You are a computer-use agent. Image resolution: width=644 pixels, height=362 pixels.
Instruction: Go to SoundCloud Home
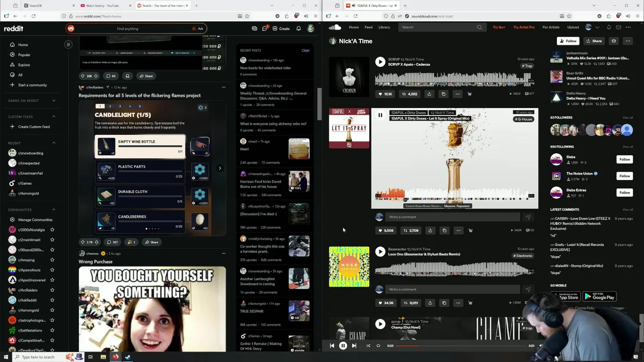[354, 27]
